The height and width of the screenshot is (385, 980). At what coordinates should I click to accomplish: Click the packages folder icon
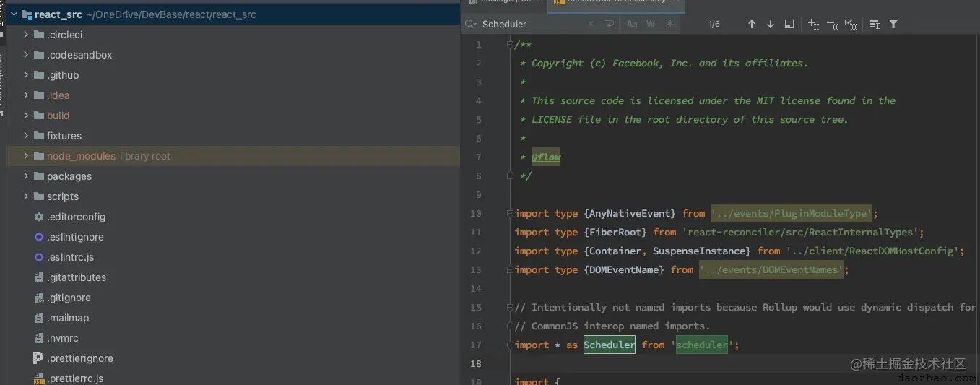39,176
